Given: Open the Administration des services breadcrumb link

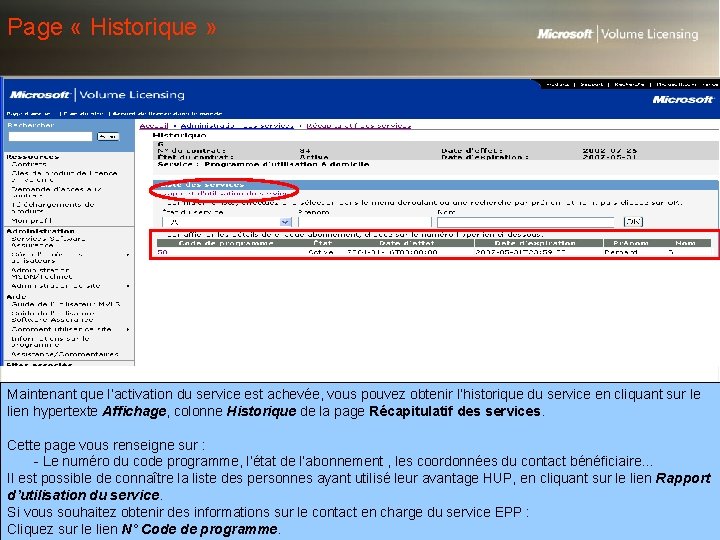Looking at the screenshot, I should coord(237,126).
